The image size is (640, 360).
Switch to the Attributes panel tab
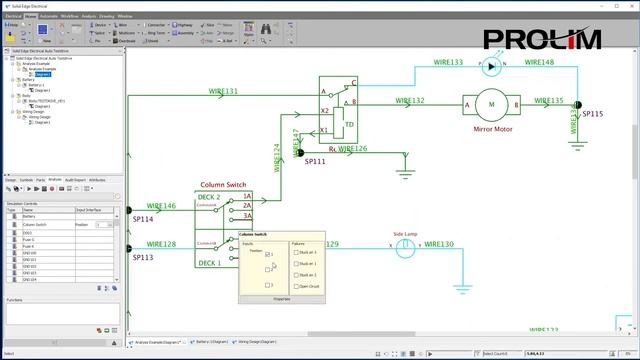pyautogui.click(x=97, y=180)
